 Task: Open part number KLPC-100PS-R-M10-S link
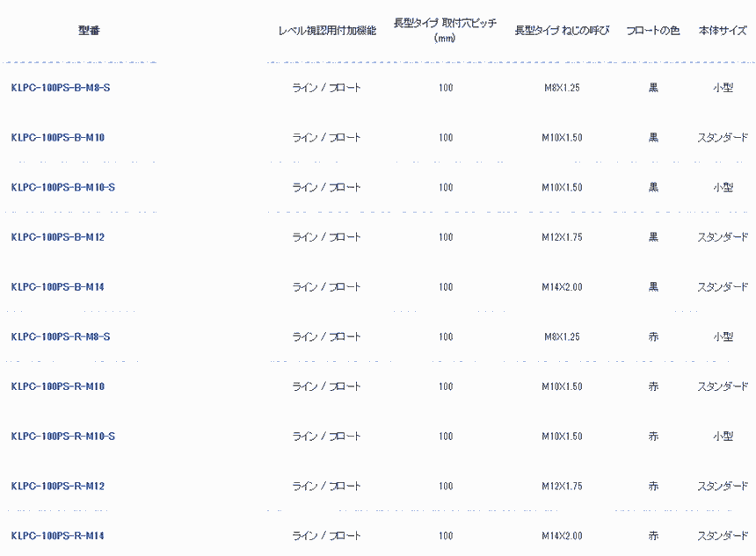[63, 436]
